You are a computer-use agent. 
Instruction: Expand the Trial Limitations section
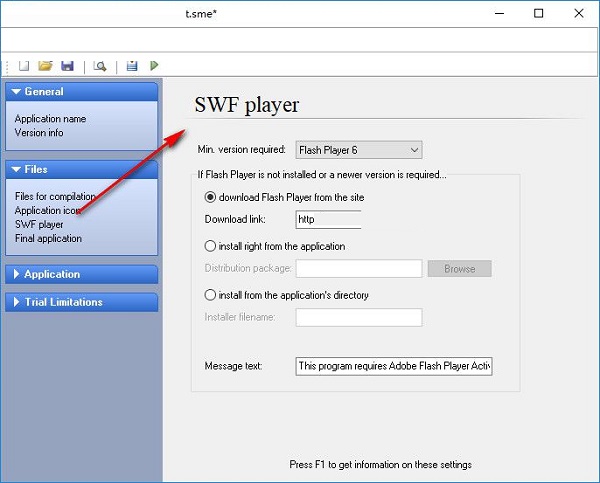coord(82,302)
